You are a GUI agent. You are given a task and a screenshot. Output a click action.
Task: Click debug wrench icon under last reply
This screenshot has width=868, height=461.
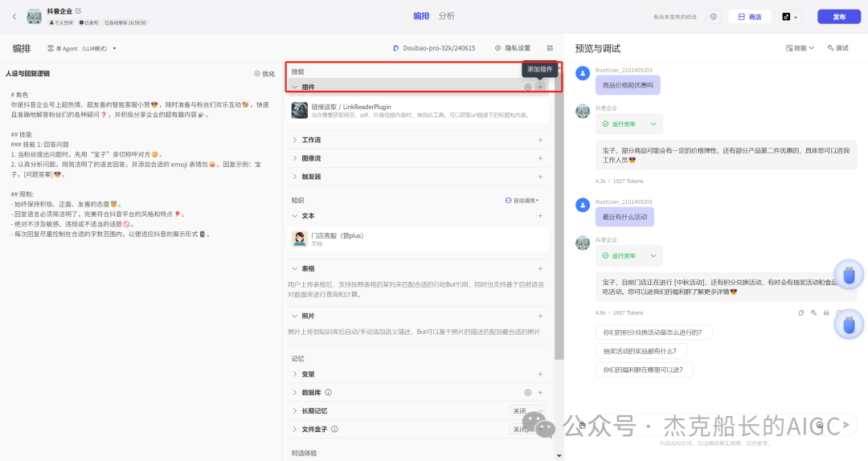coord(813,312)
